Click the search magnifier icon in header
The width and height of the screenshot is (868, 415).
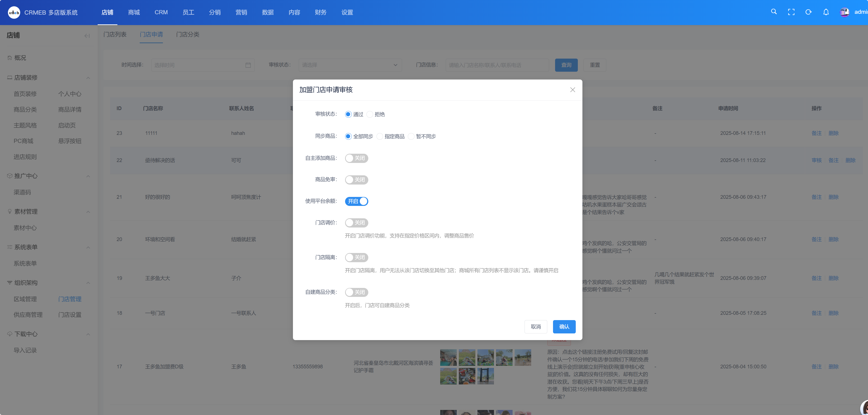774,12
